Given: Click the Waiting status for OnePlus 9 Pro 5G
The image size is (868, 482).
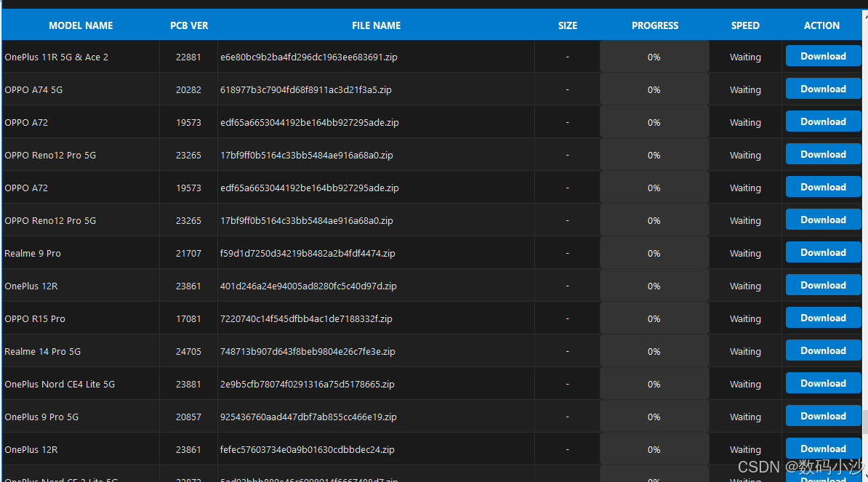Looking at the screenshot, I should 745,417.
